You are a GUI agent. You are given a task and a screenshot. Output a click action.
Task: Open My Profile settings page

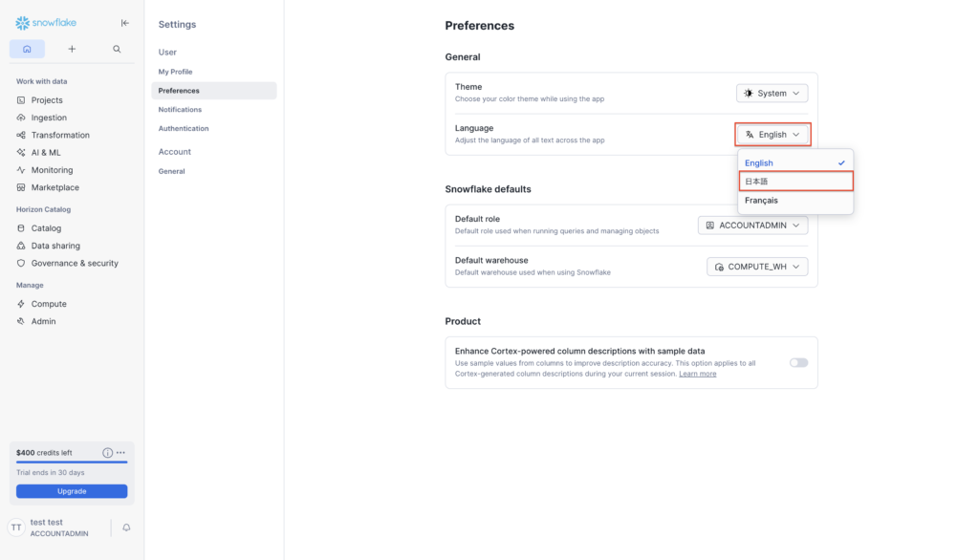(x=175, y=72)
